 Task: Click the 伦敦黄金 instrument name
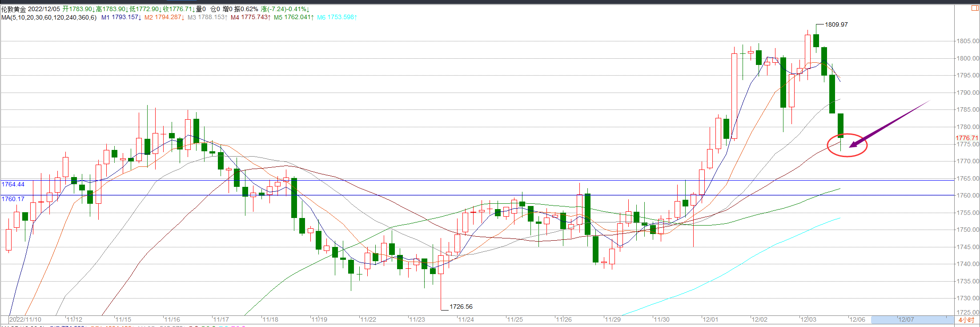coord(14,9)
